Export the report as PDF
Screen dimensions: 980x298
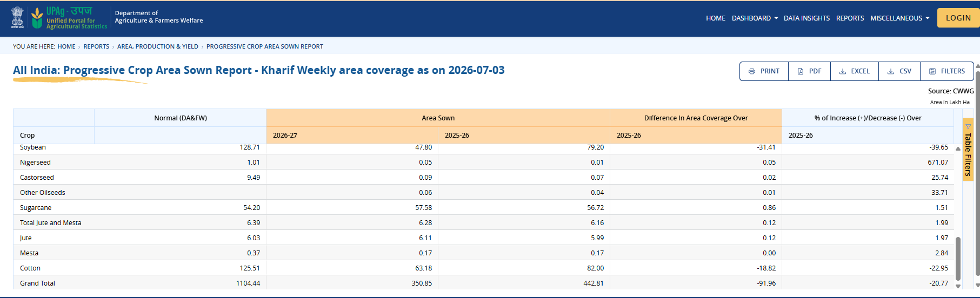809,71
